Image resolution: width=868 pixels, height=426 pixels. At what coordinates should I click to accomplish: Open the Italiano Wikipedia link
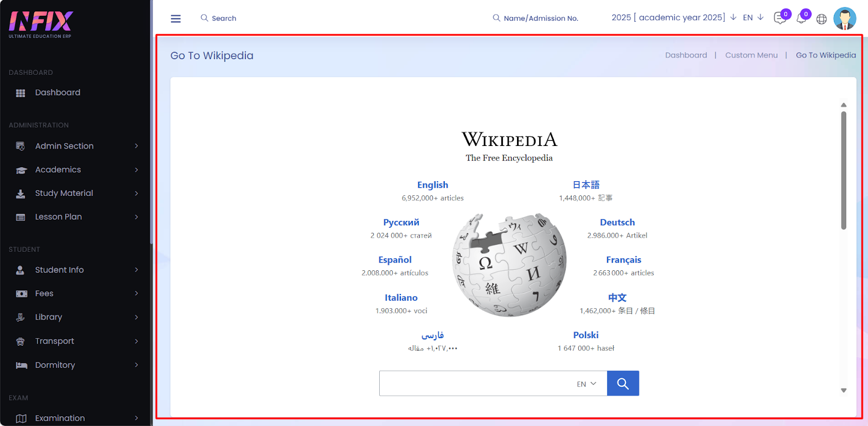pos(401,297)
